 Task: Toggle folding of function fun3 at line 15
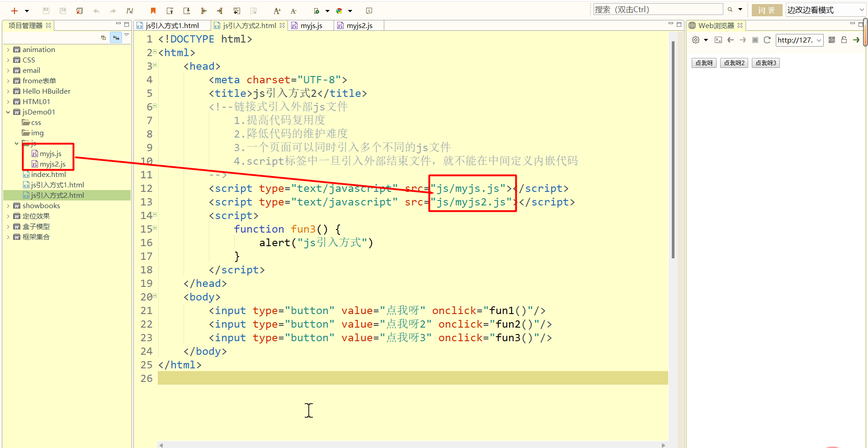coord(155,228)
